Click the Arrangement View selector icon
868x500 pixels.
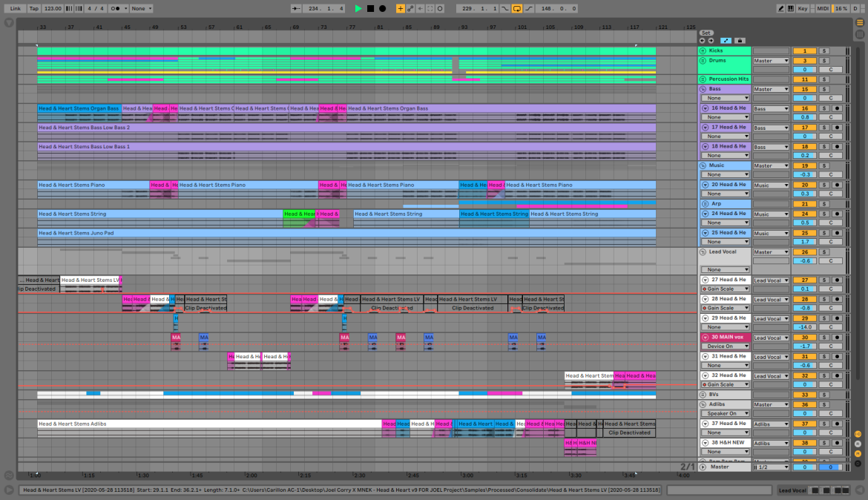coord(860,23)
